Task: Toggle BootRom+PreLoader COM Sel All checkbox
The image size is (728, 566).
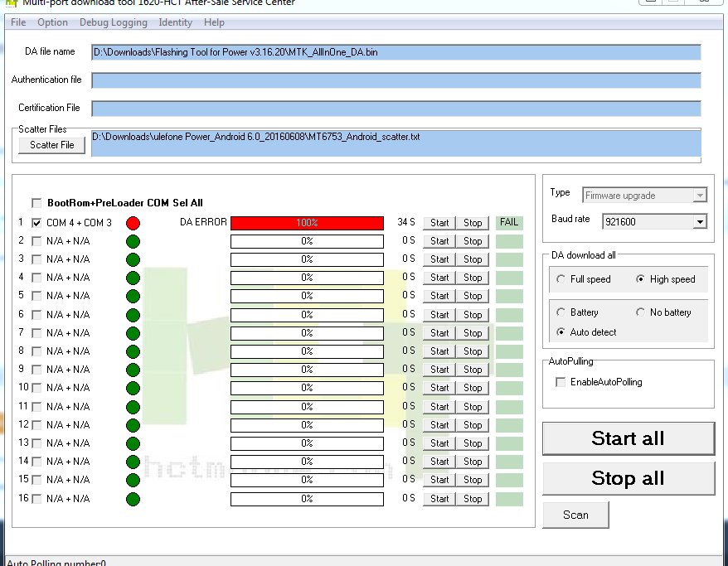Action: pyautogui.click(x=36, y=203)
